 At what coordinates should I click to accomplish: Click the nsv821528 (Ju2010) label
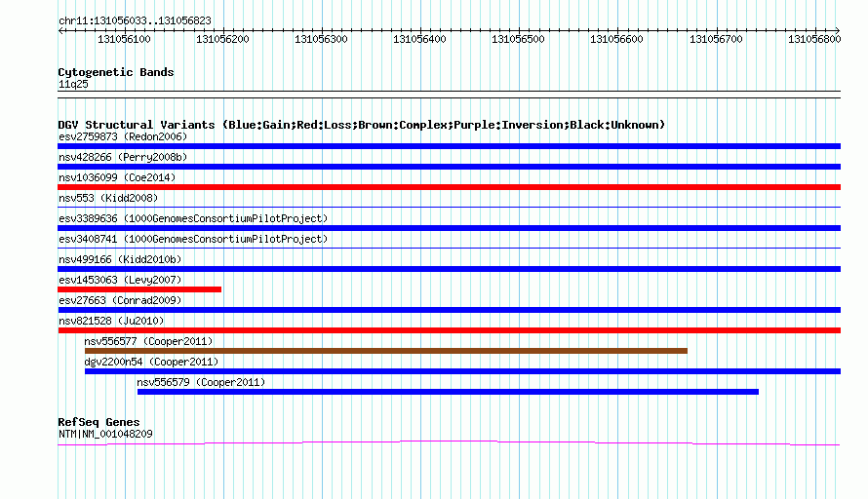pos(111,321)
